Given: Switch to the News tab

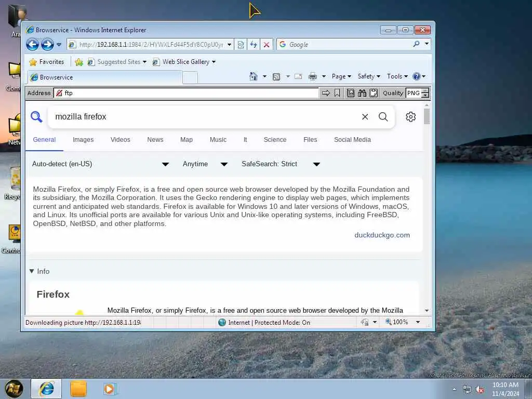Looking at the screenshot, I should click(155, 140).
